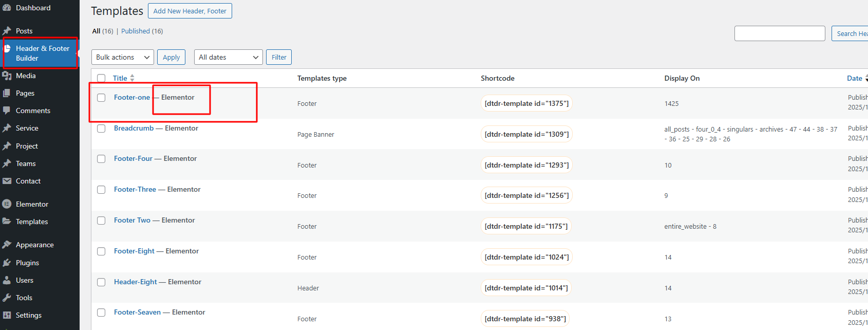This screenshot has width=868, height=330.
Task: Click the Media icon in sidebar
Action: tap(7, 76)
